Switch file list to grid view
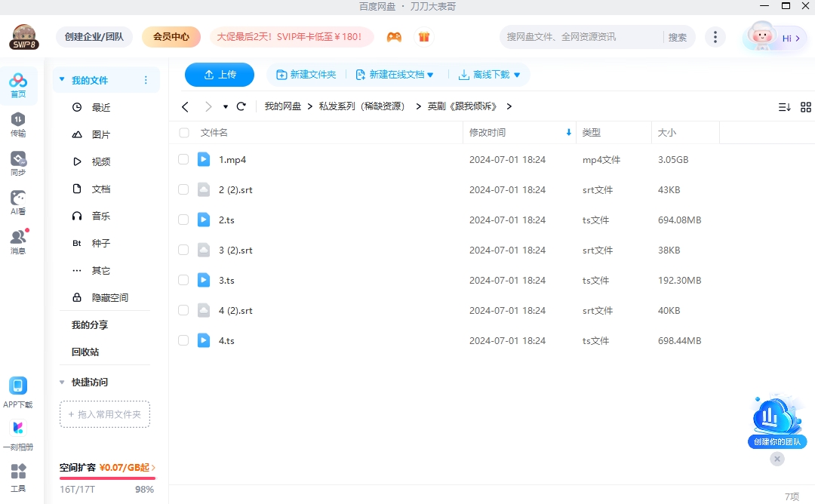The height and width of the screenshot is (504, 815). tap(805, 107)
